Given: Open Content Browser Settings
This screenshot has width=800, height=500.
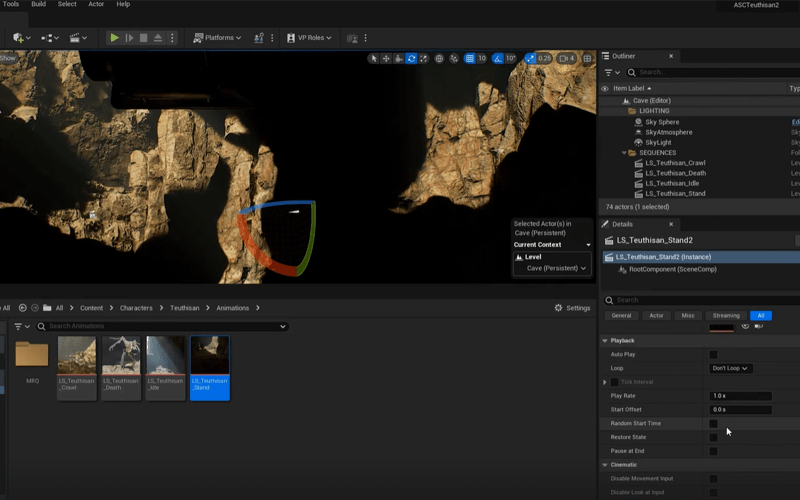Looking at the screenshot, I should coord(572,308).
